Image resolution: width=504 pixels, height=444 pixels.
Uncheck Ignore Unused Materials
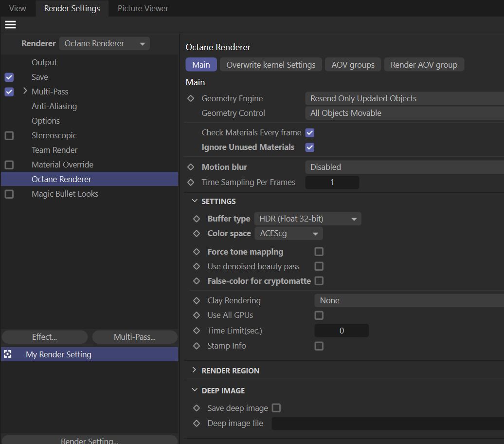[310, 147]
